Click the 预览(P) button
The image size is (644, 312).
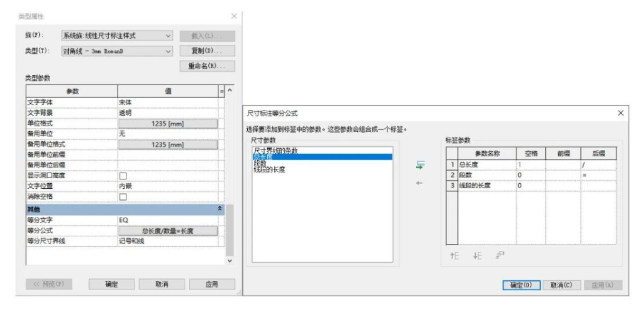click(49, 284)
